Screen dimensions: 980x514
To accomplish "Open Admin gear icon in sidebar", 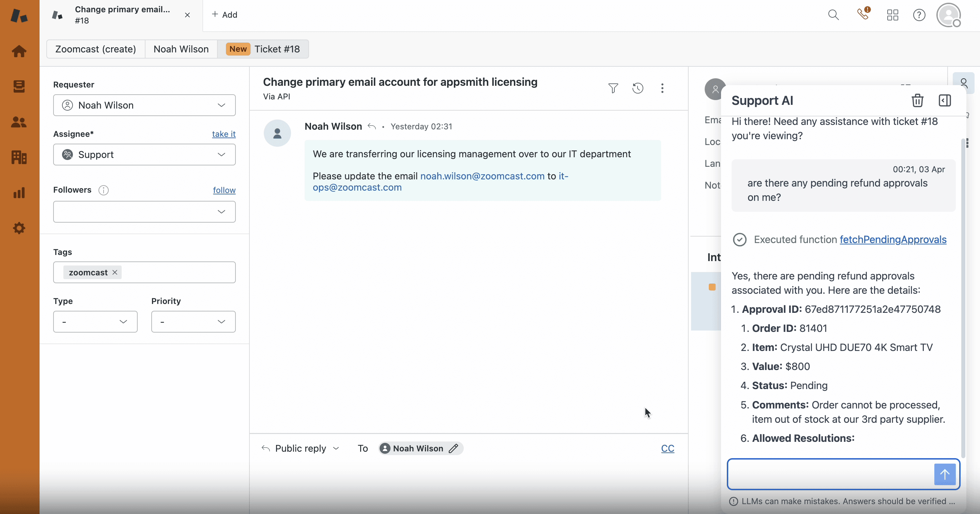I will point(19,228).
